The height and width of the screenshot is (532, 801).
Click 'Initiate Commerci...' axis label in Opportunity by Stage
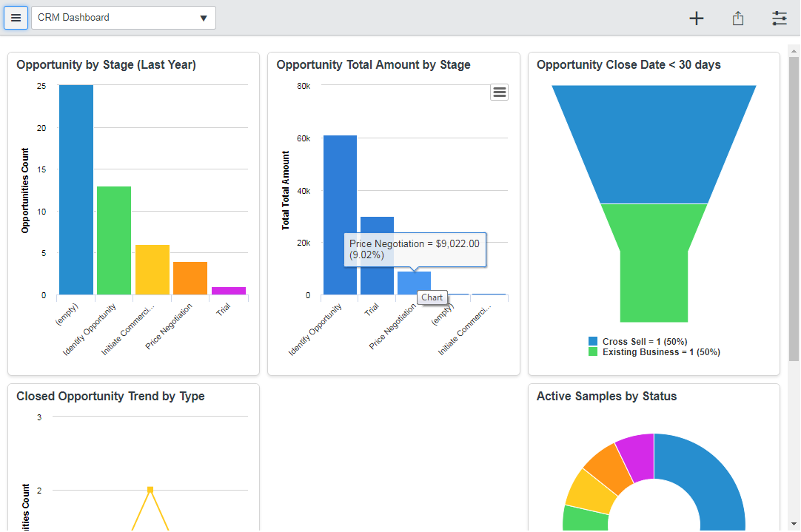click(127, 329)
